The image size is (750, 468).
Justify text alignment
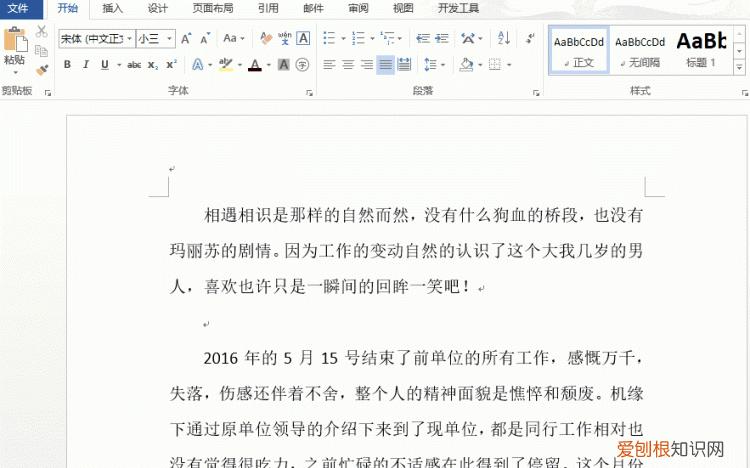click(x=386, y=64)
